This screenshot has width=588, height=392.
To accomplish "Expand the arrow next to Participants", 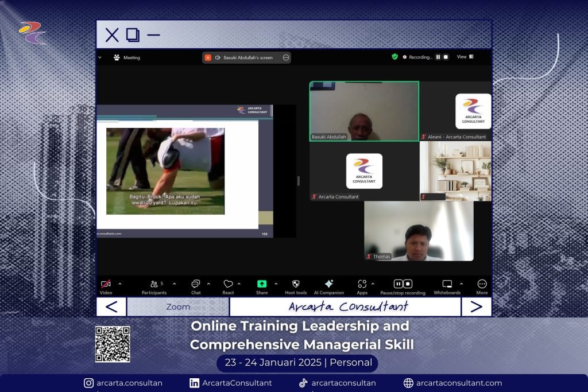I will (175, 284).
